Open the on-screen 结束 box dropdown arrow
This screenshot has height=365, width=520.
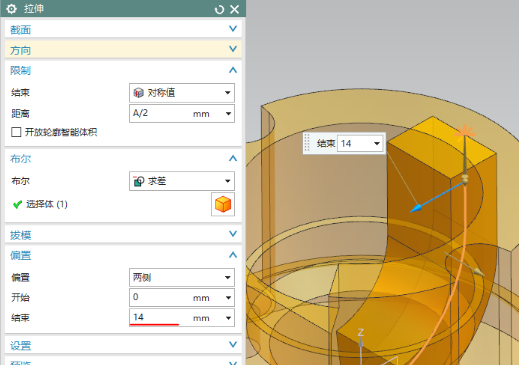point(377,144)
